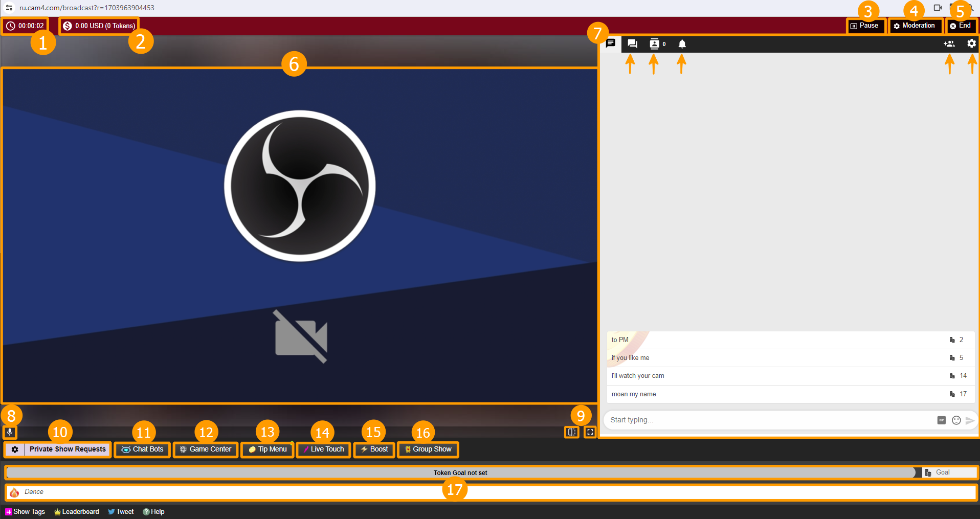The height and width of the screenshot is (519, 980).
Task: Toggle the microphone mute button
Action: [x=9, y=433]
